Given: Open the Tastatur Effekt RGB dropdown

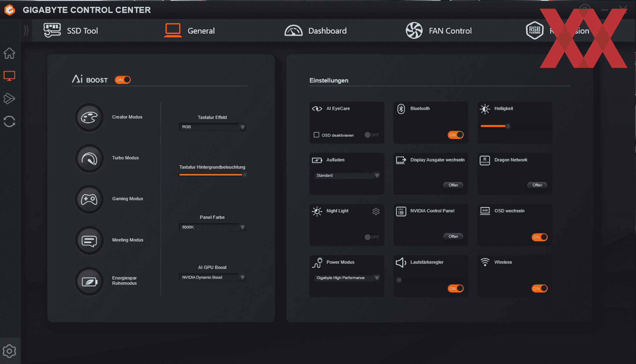Looking at the screenshot, I should pos(212,127).
